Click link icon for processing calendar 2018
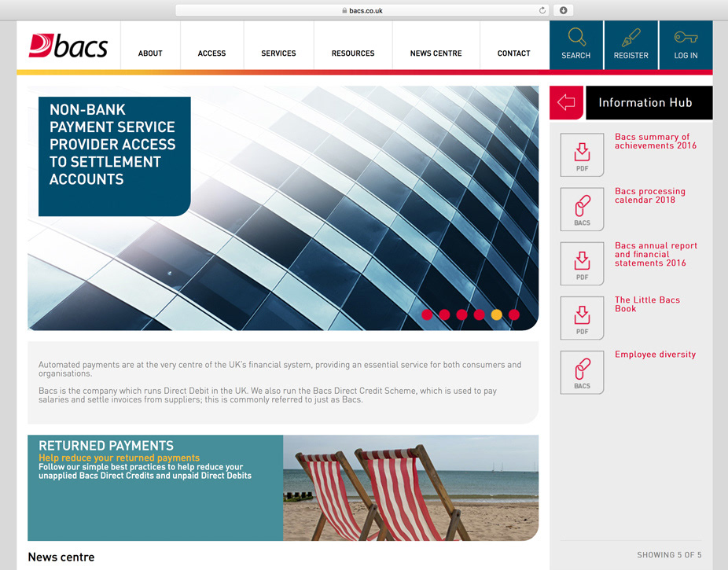728x570 pixels. [583, 209]
